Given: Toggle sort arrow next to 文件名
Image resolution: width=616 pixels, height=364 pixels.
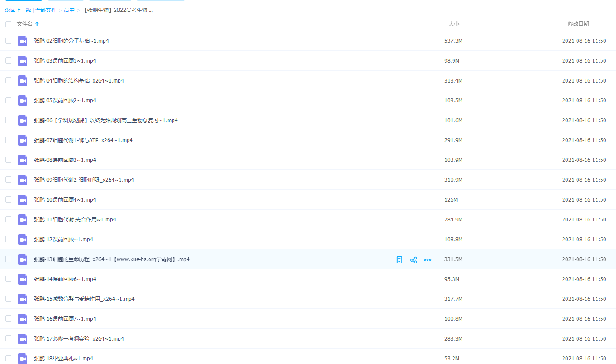Looking at the screenshot, I should point(37,24).
